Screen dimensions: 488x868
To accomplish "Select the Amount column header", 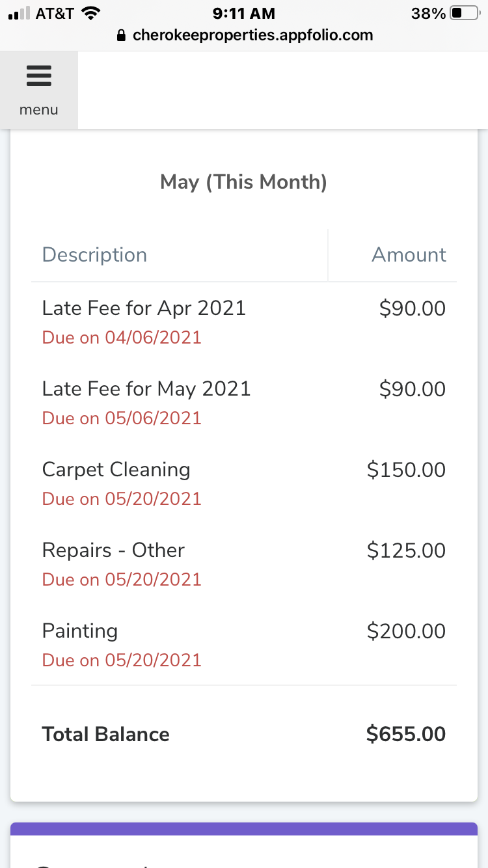I will [409, 254].
